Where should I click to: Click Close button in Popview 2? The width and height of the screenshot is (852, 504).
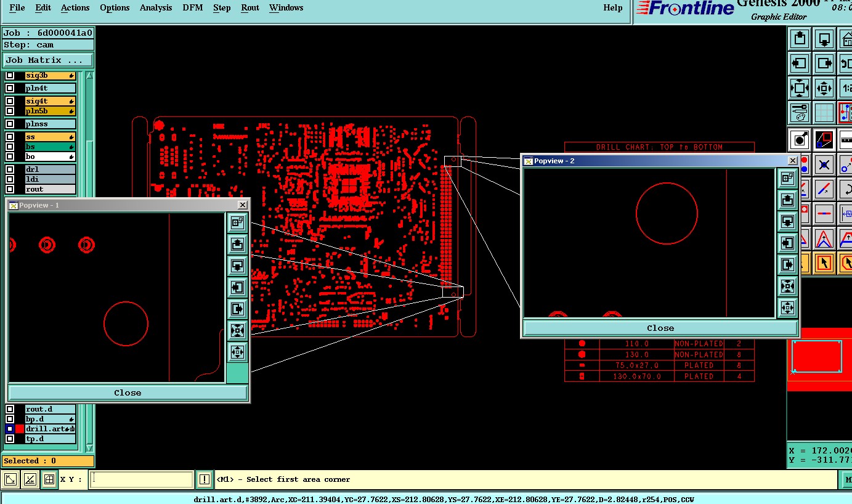tap(660, 328)
